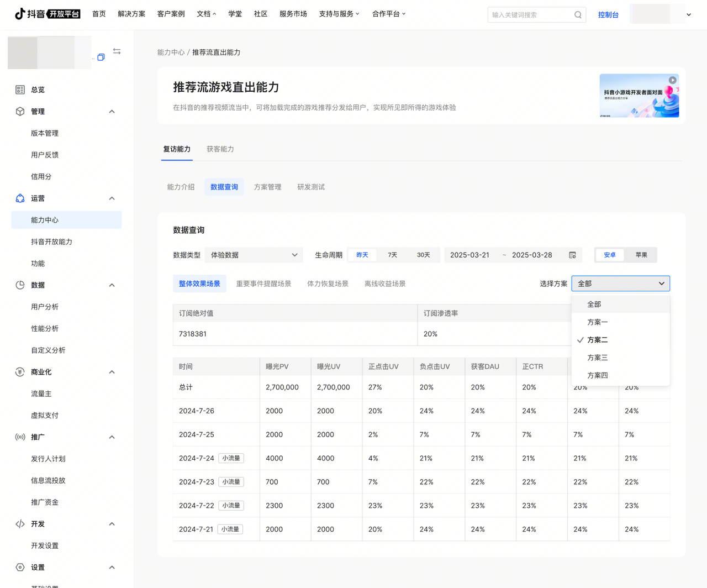Open the 方案管理 tab
707x588 pixels.
coord(267,187)
